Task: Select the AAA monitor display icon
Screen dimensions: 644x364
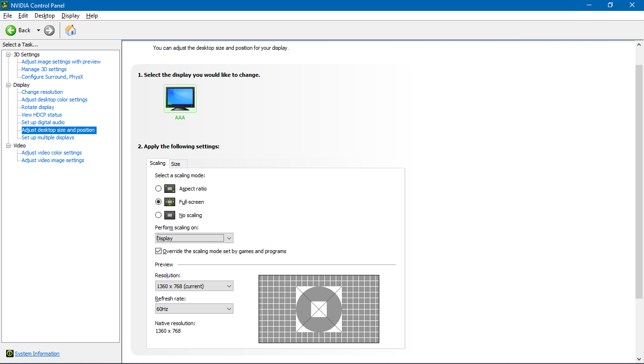Action: point(180,99)
